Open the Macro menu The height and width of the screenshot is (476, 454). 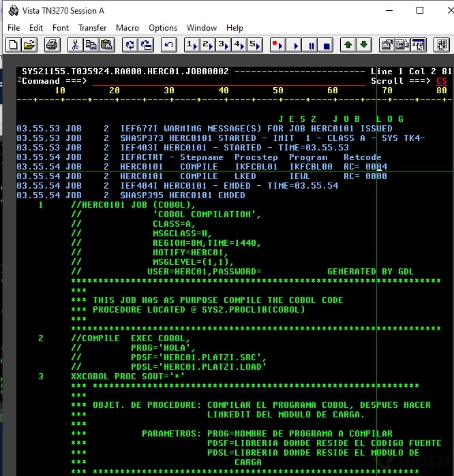click(x=127, y=28)
